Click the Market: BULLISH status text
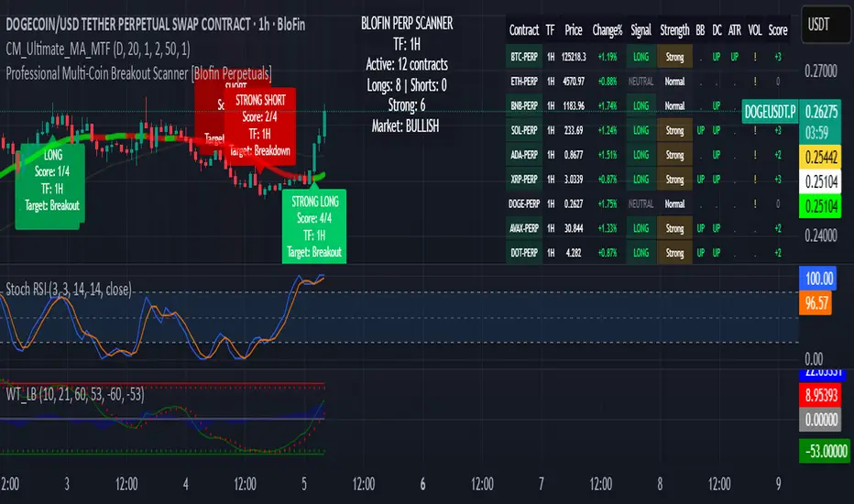 point(405,126)
